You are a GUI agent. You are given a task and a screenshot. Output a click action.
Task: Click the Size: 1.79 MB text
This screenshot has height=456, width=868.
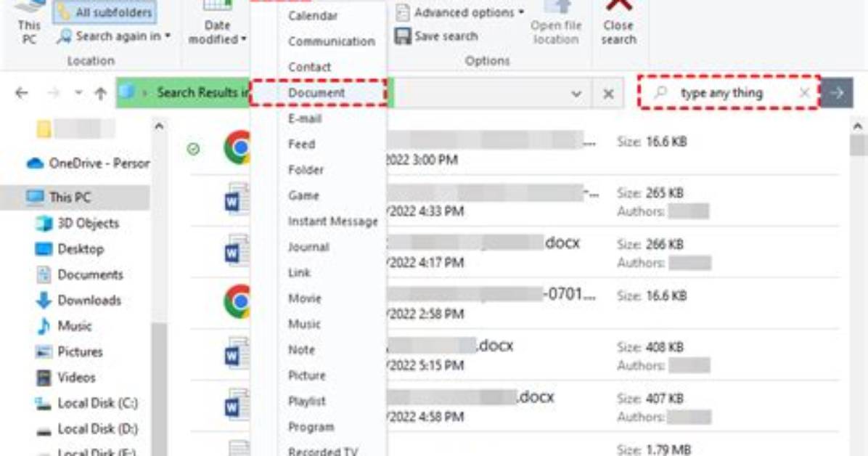(x=654, y=449)
